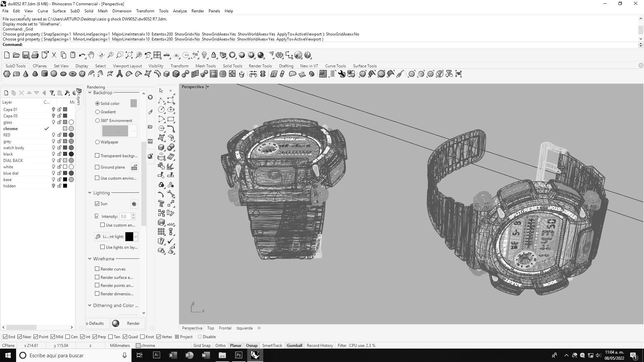Click the Options gear icon

[x=279, y=55]
